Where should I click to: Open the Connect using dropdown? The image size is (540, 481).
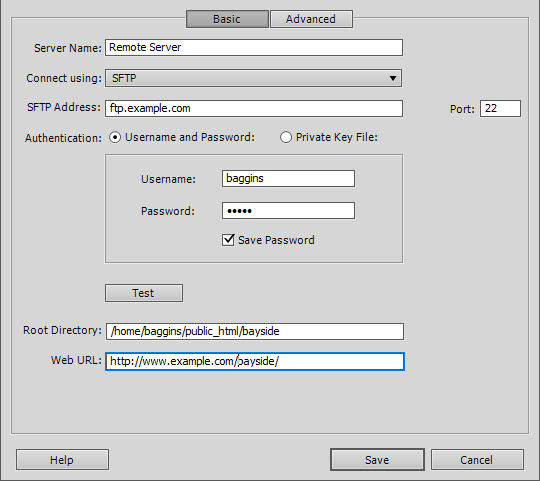point(253,78)
